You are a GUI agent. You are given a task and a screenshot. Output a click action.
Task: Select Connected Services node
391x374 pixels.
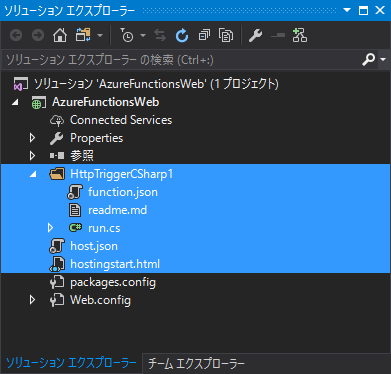(121, 120)
